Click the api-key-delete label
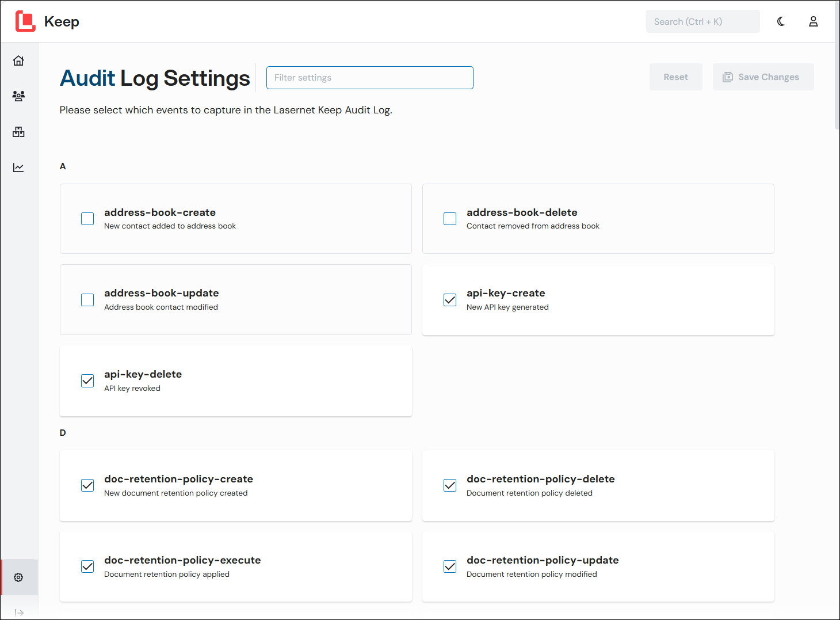The height and width of the screenshot is (620, 840). pyautogui.click(x=143, y=374)
